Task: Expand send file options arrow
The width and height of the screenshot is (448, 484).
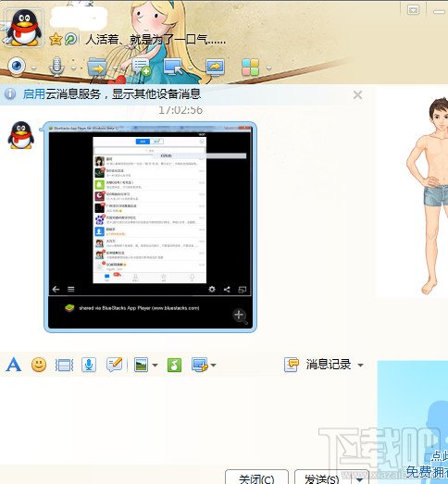Action: tap(115, 68)
